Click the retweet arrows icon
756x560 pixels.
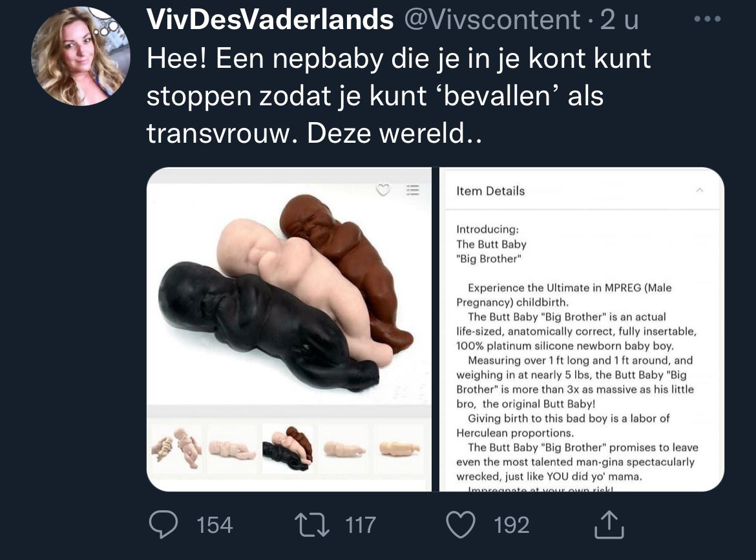point(312,525)
